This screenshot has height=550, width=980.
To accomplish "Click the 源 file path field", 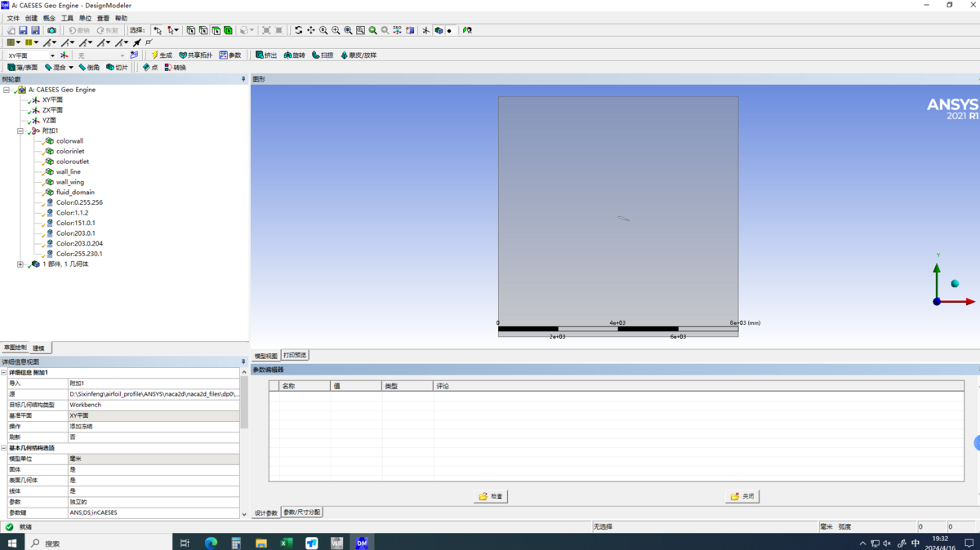I will (x=154, y=394).
